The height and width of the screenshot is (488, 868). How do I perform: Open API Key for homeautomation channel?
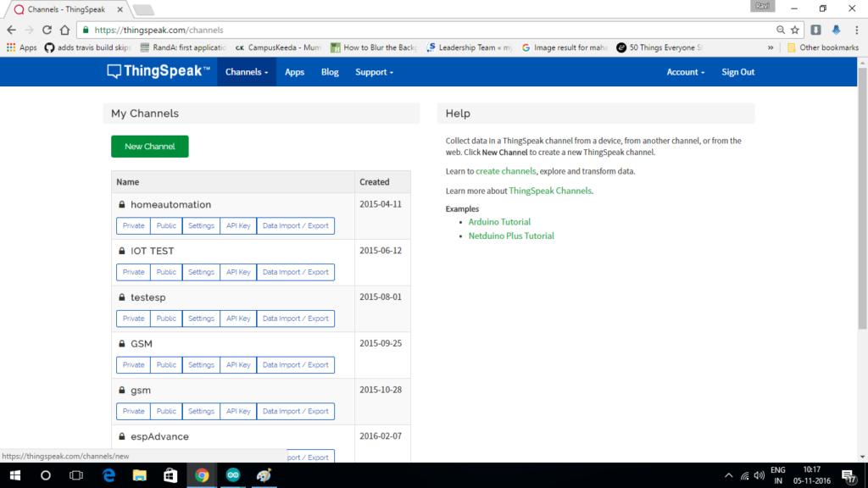tap(238, 225)
